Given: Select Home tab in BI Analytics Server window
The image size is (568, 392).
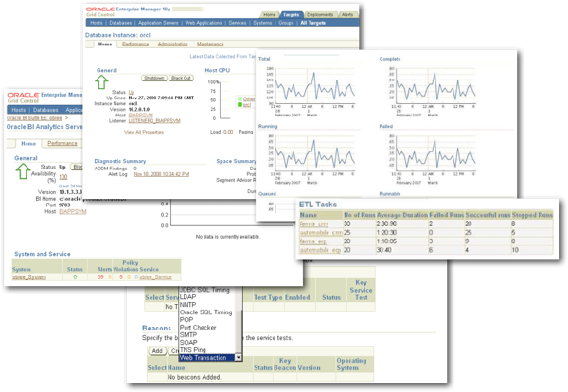Looking at the screenshot, I should click(x=28, y=144).
